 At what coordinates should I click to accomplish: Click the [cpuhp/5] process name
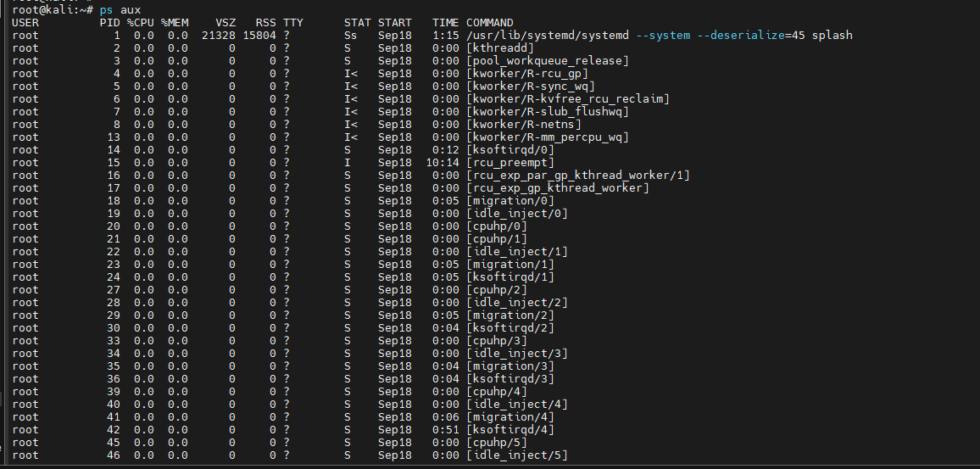[496, 442]
